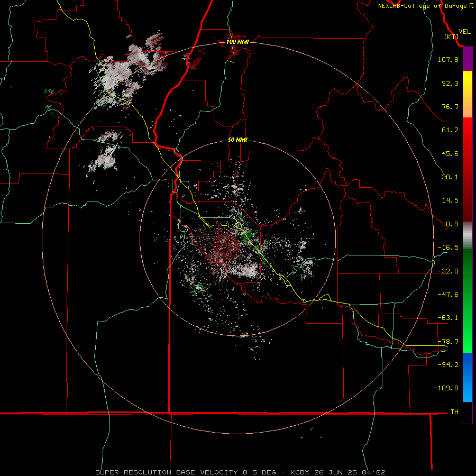Click the 76.7 velocity scale value
476x476 pixels.
point(450,106)
